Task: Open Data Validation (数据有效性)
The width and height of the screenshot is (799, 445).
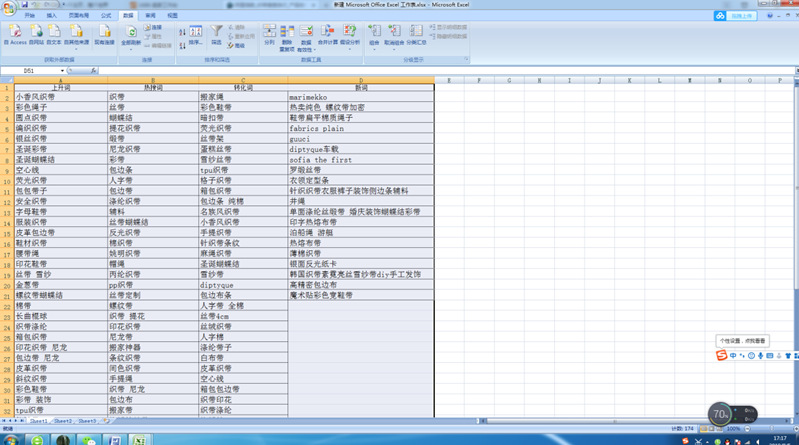Action: point(306,38)
